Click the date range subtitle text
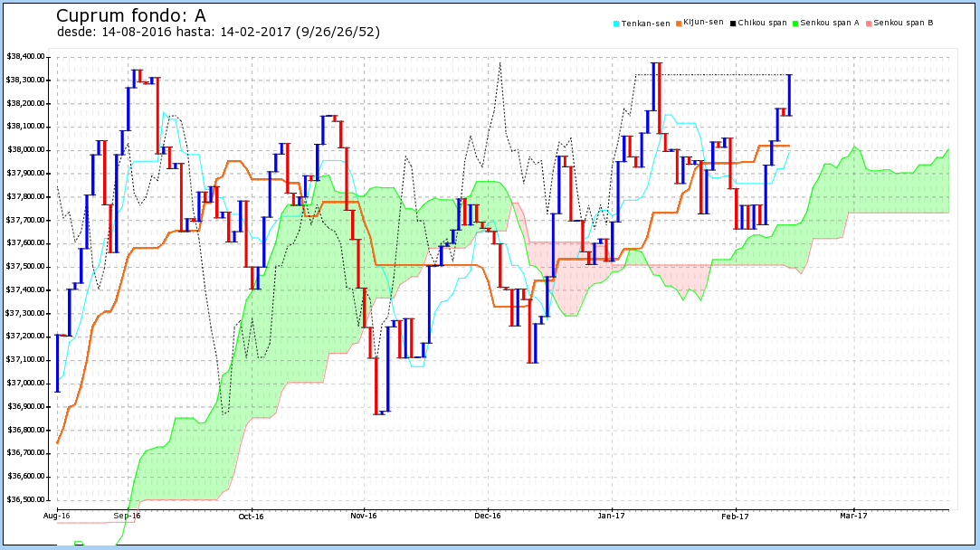980x550 pixels. 218,32
